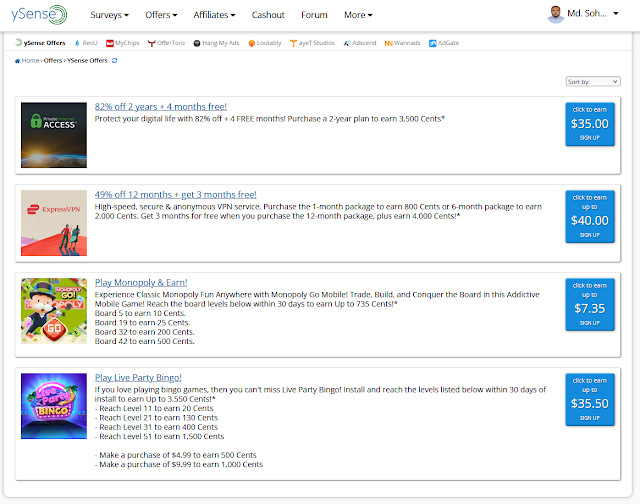The height and width of the screenshot is (504, 640).
Task: Click the ySense logo
Action: coord(39,15)
